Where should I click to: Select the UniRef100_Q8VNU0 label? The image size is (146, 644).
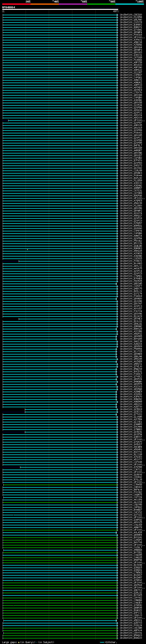tap(131, 299)
